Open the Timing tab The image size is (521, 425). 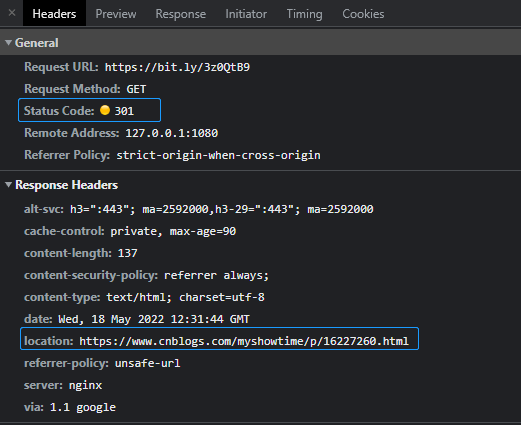pos(304,14)
